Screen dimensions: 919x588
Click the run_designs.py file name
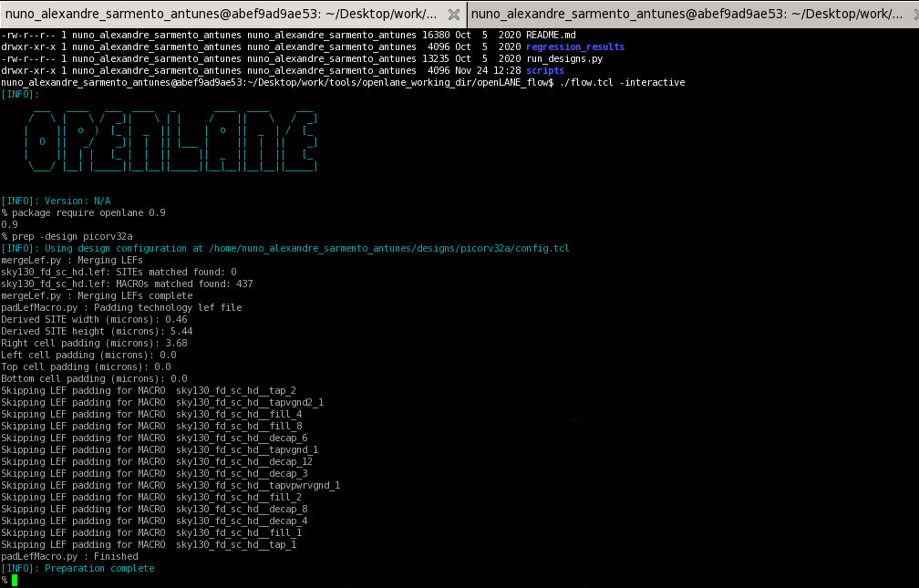pos(564,58)
